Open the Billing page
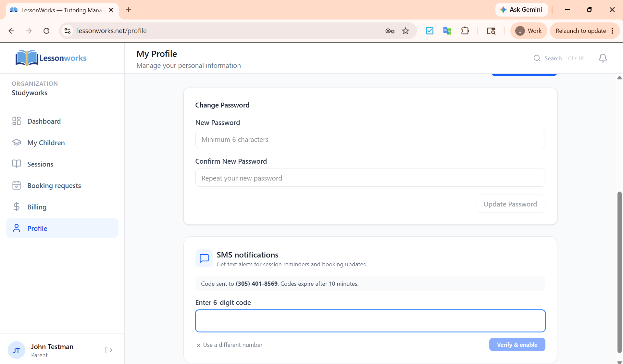 (x=62, y=207)
